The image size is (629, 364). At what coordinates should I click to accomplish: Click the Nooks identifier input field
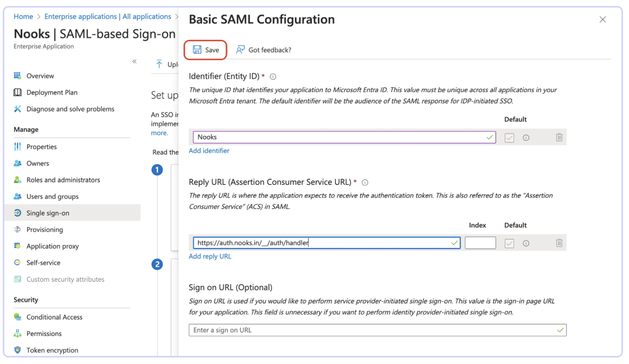(x=344, y=137)
